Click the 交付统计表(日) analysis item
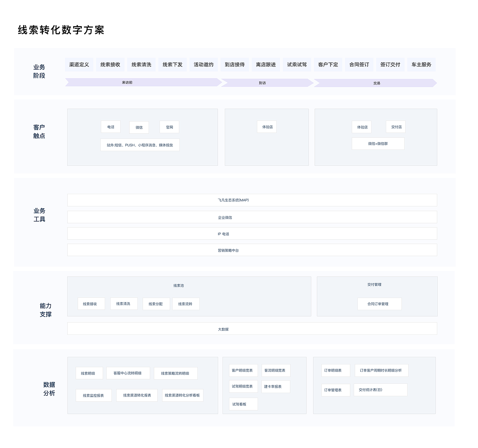The height and width of the screenshot is (448, 478). 381,389
